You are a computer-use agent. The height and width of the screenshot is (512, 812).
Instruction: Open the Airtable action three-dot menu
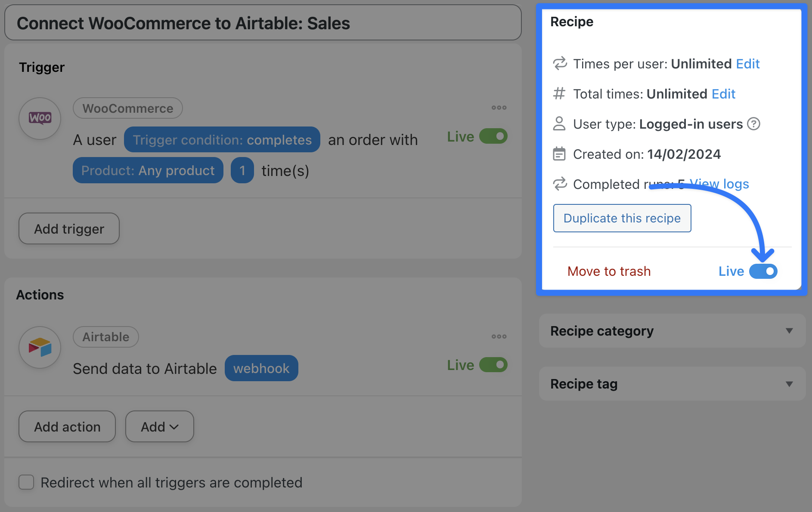point(499,336)
